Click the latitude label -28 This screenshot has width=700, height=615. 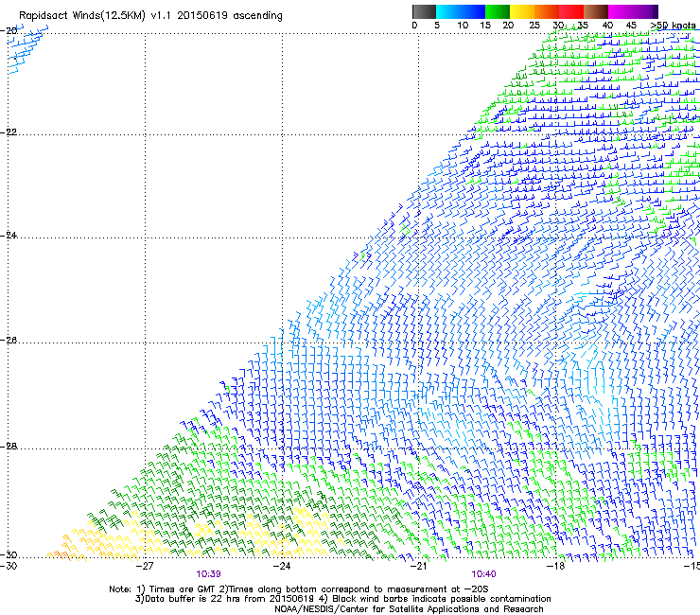click(9, 447)
